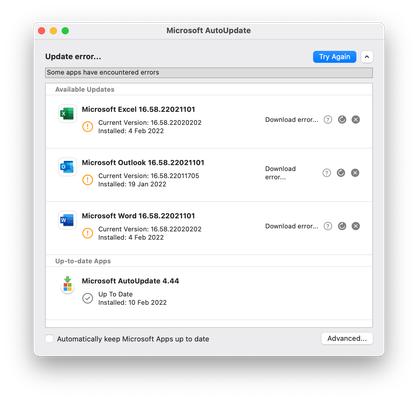Click 'Installed: 10 Feb 2022' text

coord(132,303)
